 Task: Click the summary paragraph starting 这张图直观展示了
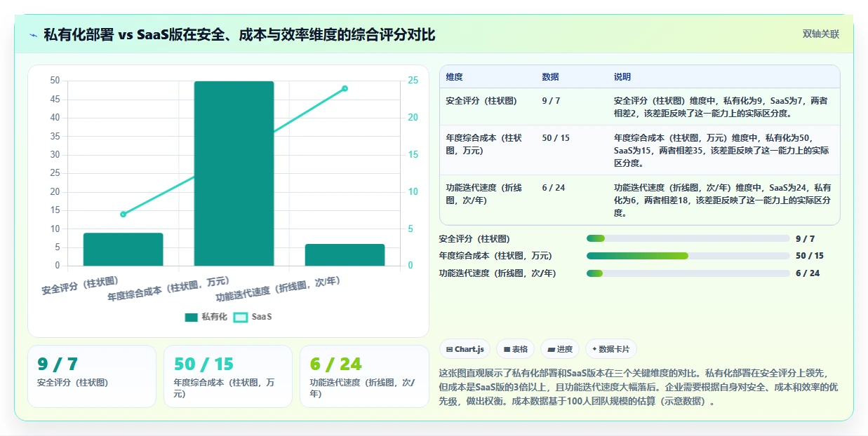coord(639,388)
